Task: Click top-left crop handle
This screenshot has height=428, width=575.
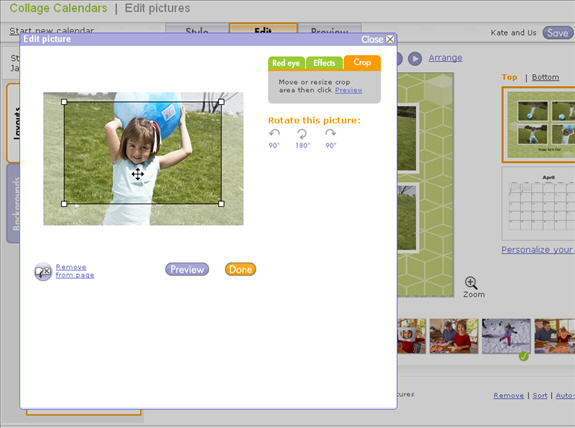Action: [x=64, y=102]
